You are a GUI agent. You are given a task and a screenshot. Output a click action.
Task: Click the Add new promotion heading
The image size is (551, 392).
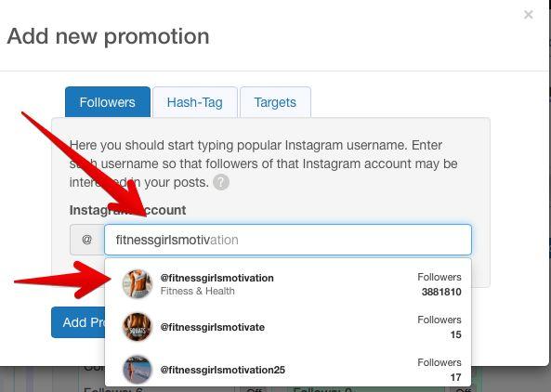click(x=108, y=36)
